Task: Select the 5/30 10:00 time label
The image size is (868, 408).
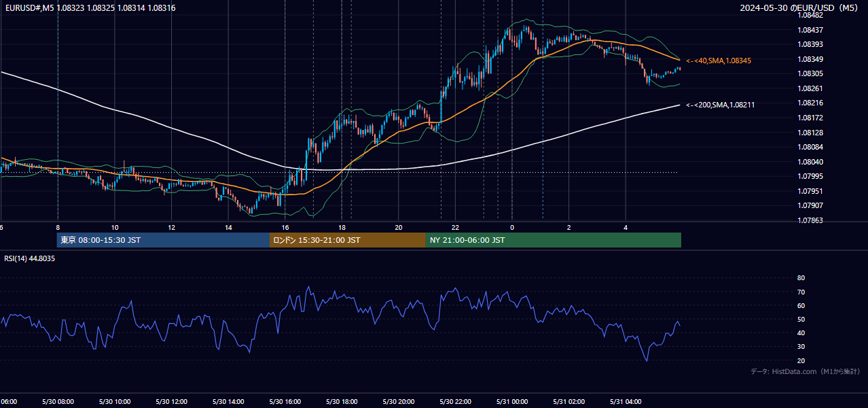Action: coord(115,402)
